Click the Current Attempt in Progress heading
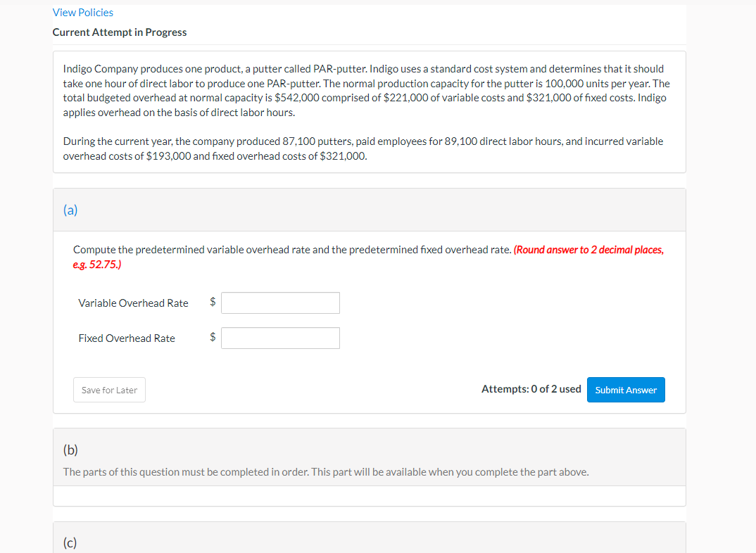This screenshot has width=756, height=553. tap(119, 32)
